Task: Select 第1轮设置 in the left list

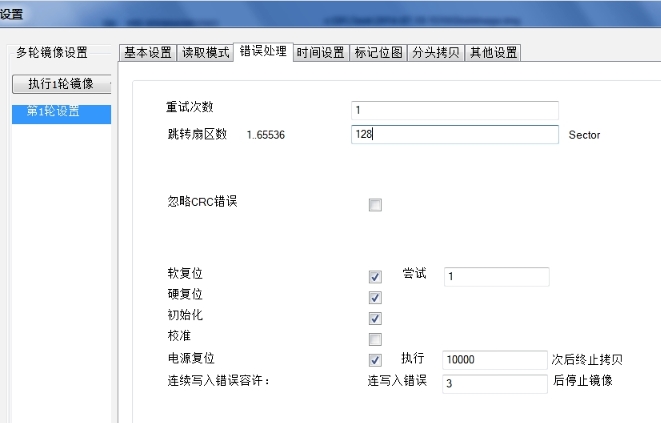Action: point(60,112)
